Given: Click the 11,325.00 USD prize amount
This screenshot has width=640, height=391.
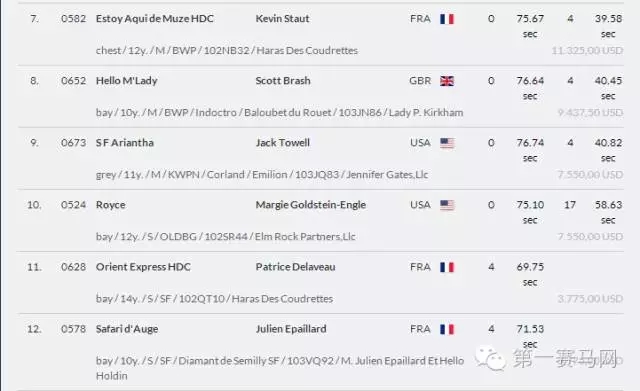Looking at the screenshot, I should pyautogui.click(x=587, y=51).
